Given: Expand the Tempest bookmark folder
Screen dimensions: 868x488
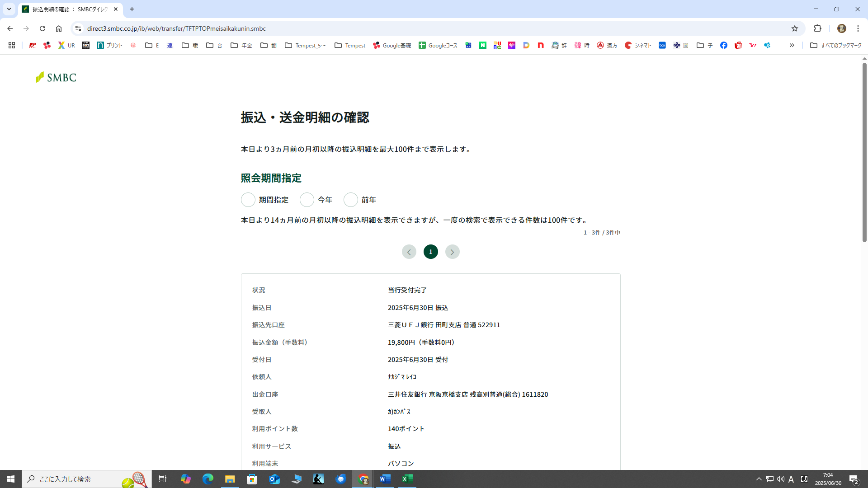Looking at the screenshot, I should pyautogui.click(x=350, y=45).
